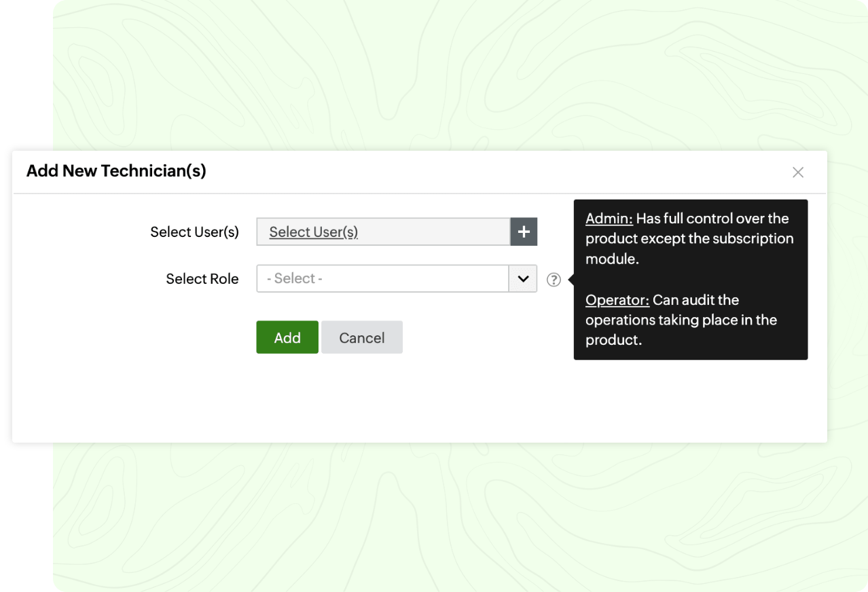
Task: Expand the Select Role dropdown arrow
Action: pos(523,278)
